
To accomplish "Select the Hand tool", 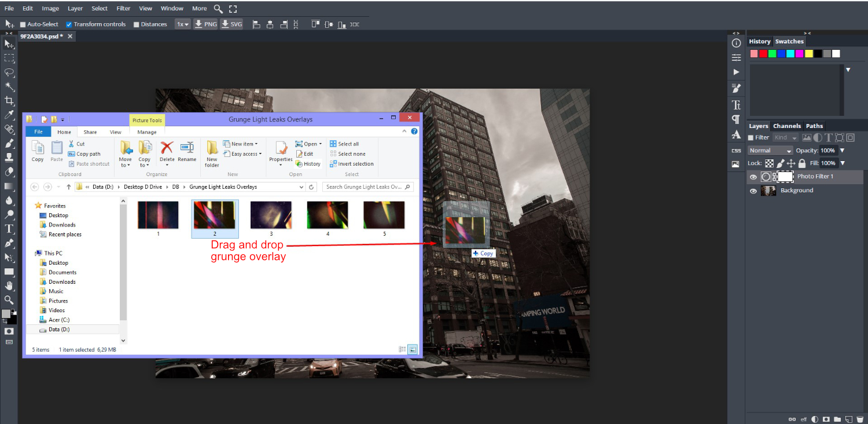I will click(x=9, y=286).
